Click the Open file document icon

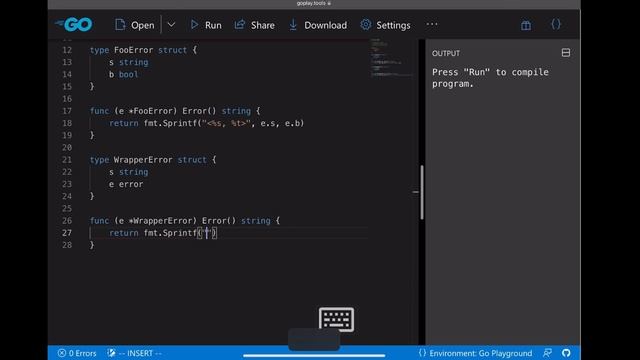click(x=120, y=24)
